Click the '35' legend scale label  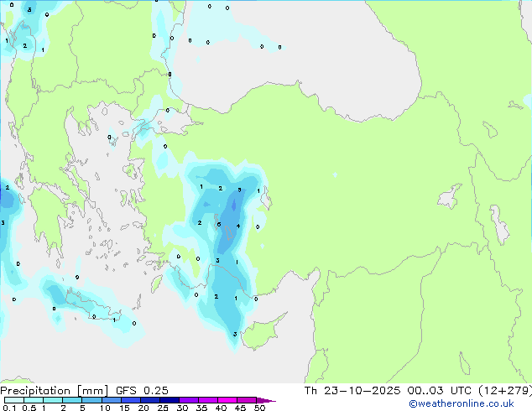tap(201, 408)
